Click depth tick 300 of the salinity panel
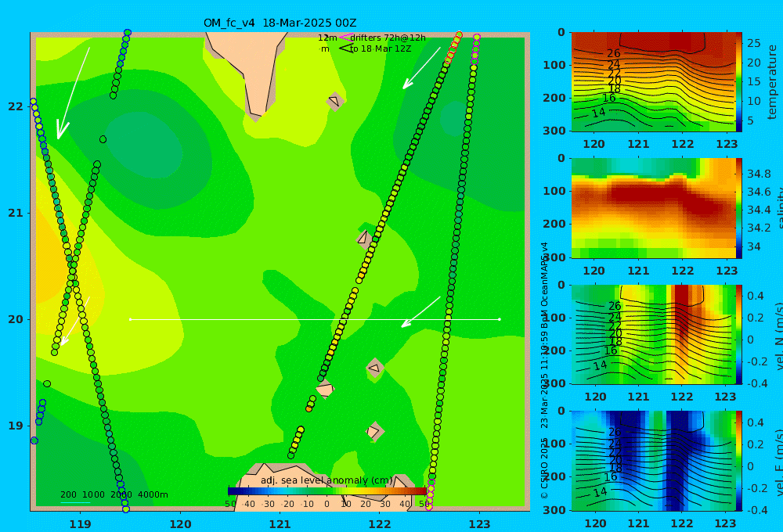The width and height of the screenshot is (783, 532). point(554,257)
